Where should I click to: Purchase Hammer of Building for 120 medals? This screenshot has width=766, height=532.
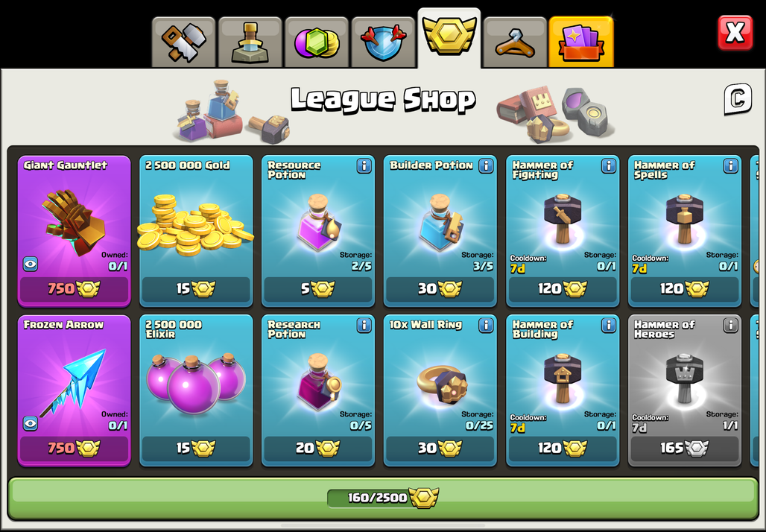563,448
